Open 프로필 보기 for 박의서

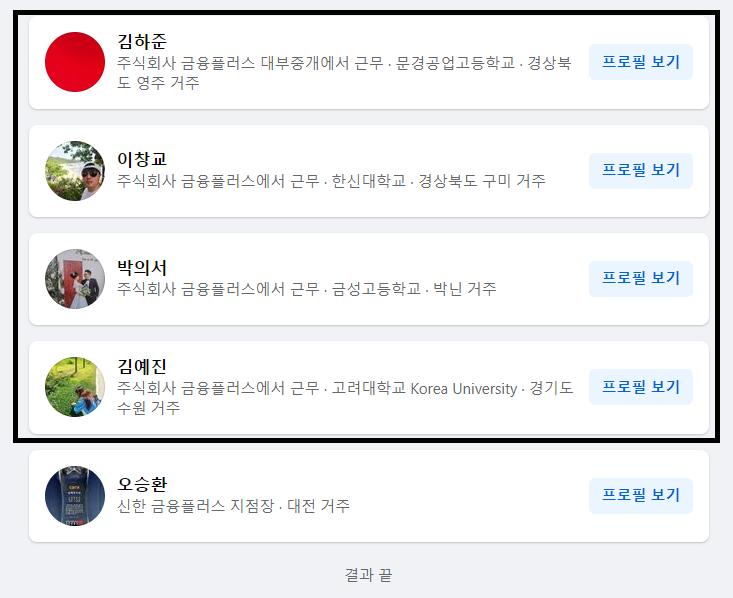[640, 279]
